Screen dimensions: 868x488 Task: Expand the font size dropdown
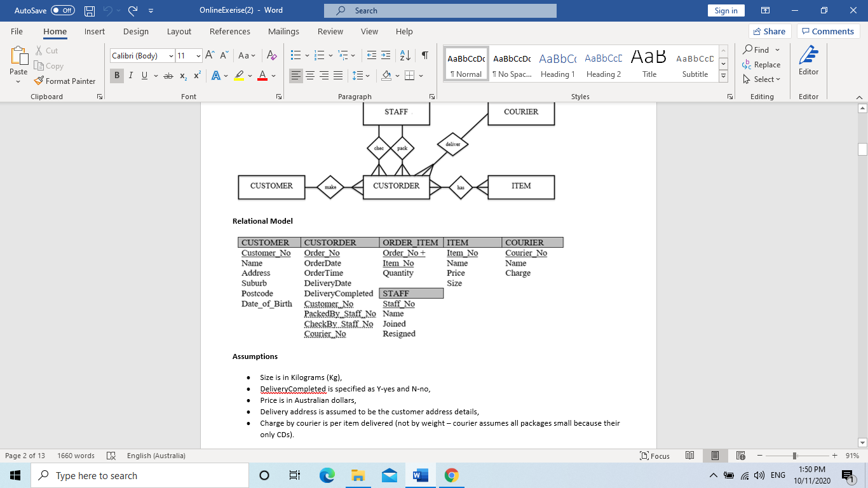tap(198, 56)
